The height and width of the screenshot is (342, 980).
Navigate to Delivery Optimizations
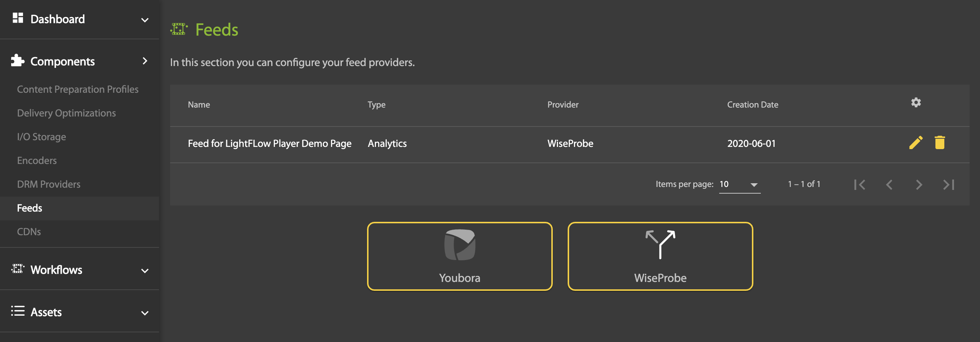[66, 113]
